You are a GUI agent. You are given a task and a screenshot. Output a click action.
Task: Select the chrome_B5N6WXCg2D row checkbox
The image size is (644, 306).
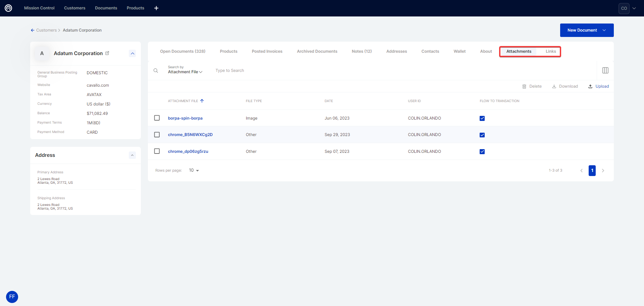[157, 135]
